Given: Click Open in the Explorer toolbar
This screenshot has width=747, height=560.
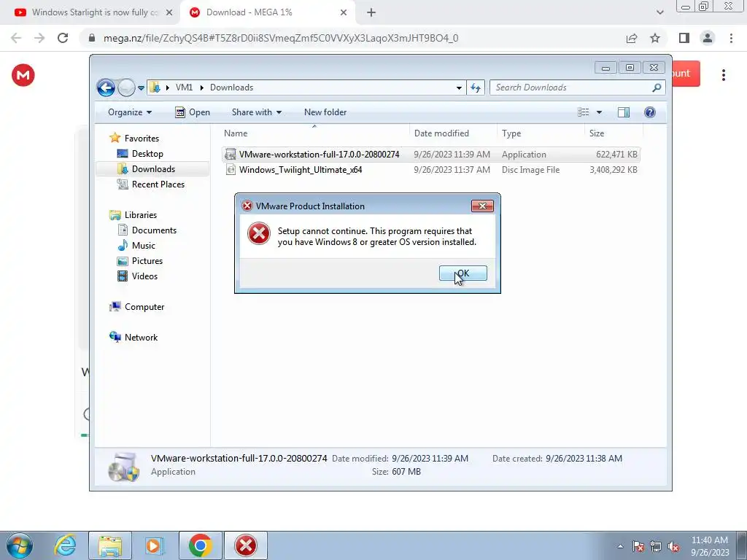Looking at the screenshot, I should pos(193,112).
